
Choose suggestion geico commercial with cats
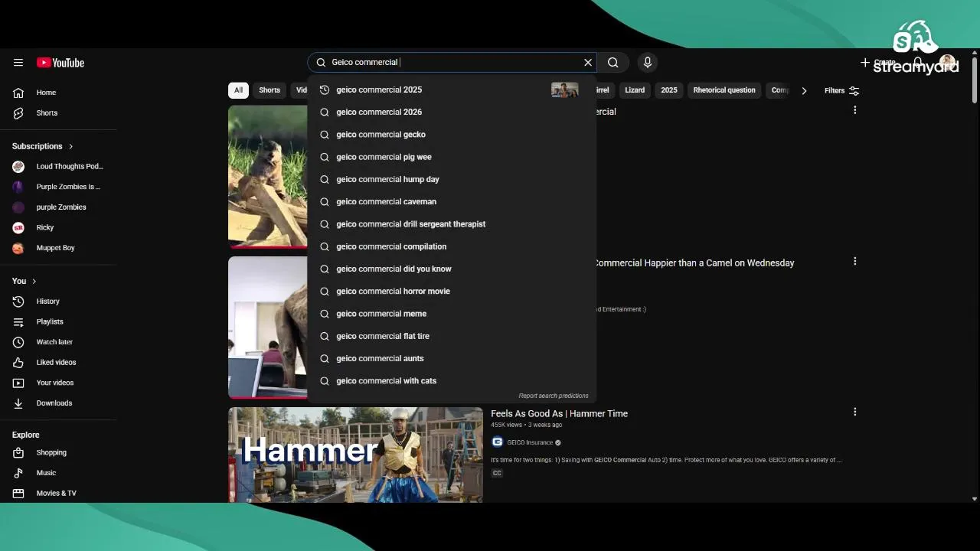452,381
